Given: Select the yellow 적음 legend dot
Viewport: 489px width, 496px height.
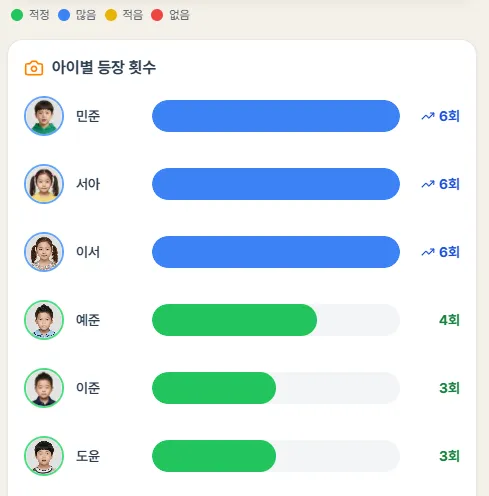Looking at the screenshot, I should (111, 15).
